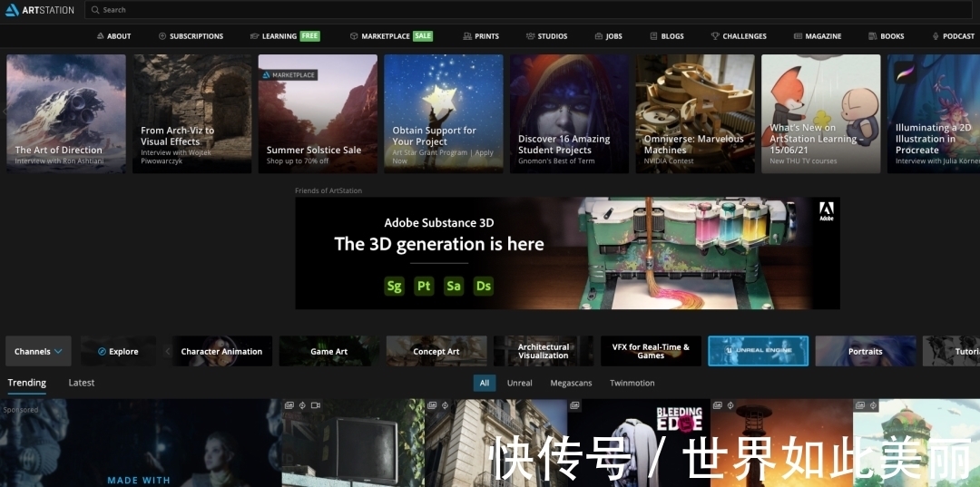Click the channels carousel left arrow
The image size is (980, 487).
coord(167,351)
